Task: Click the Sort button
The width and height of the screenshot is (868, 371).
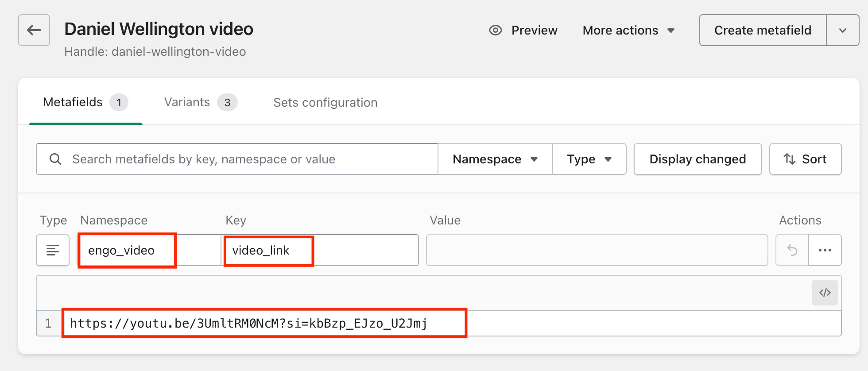Action: click(806, 159)
